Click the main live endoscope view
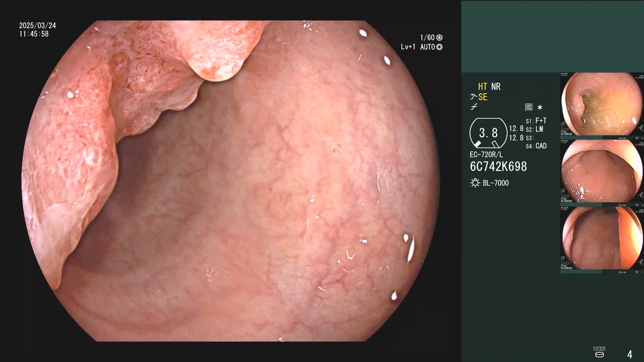The image size is (644, 362). [x=231, y=181]
